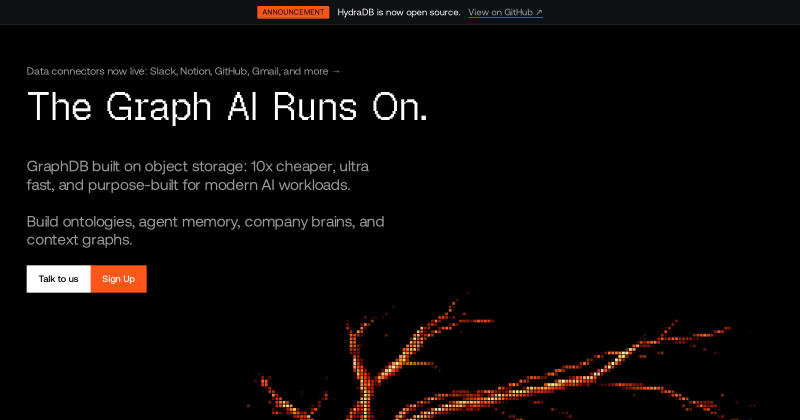Click the orange Sign Up button
The image size is (800, 420).
118,279
